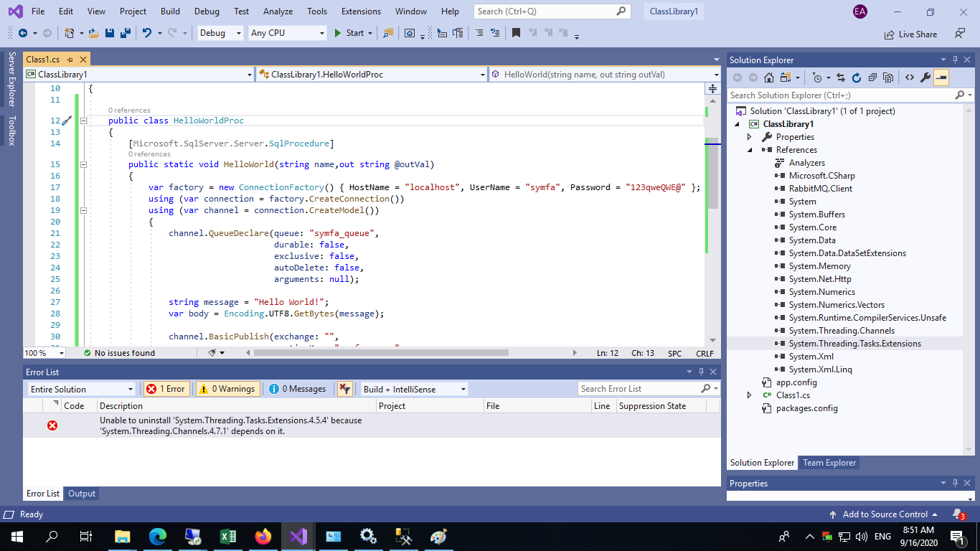Expand the Properties node in Solution Explorer
980x551 pixels.
tap(750, 137)
